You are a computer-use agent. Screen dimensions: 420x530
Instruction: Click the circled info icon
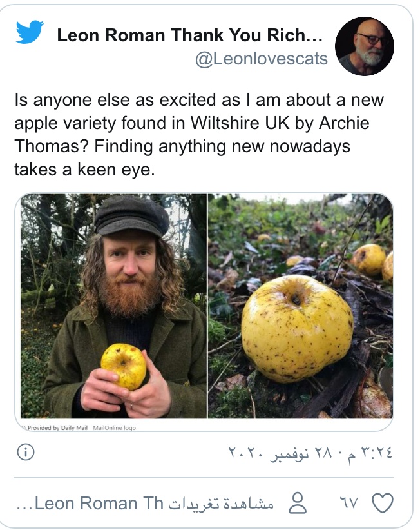tap(26, 452)
